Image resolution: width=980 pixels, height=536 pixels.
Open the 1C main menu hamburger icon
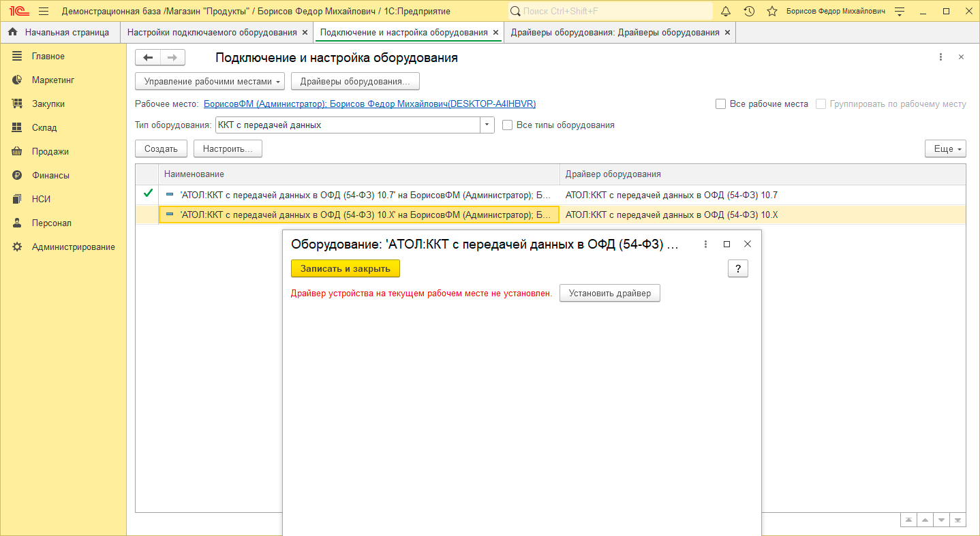(x=44, y=11)
